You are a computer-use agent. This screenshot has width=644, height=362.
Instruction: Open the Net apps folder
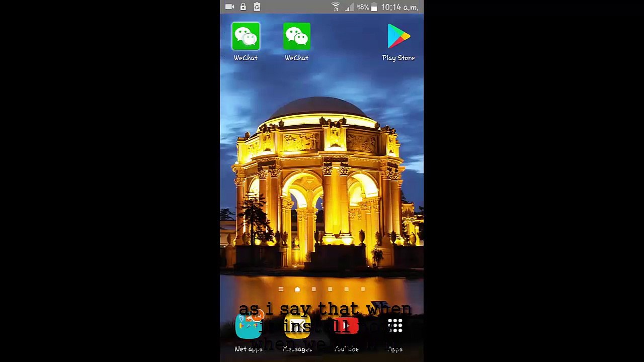click(249, 327)
